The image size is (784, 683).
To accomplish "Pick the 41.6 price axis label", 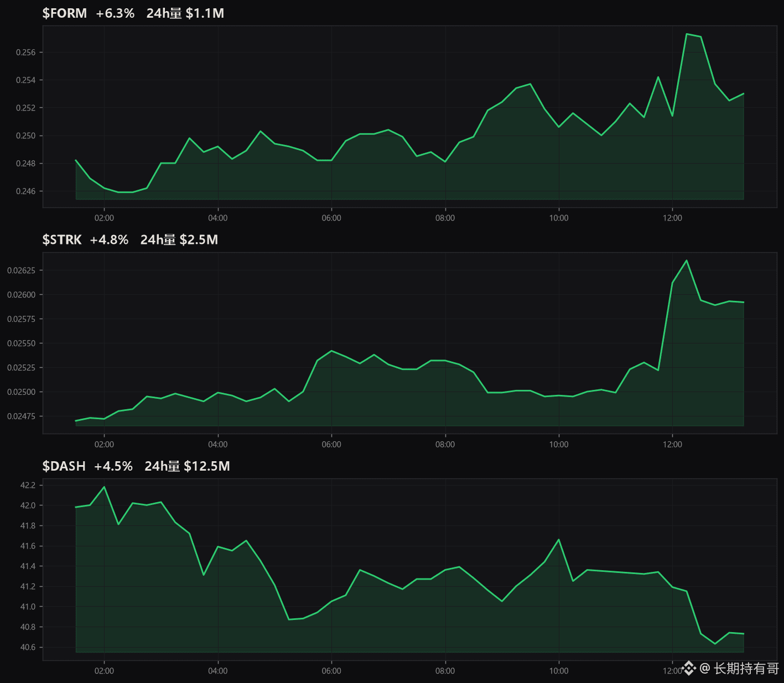I will pyautogui.click(x=28, y=546).
